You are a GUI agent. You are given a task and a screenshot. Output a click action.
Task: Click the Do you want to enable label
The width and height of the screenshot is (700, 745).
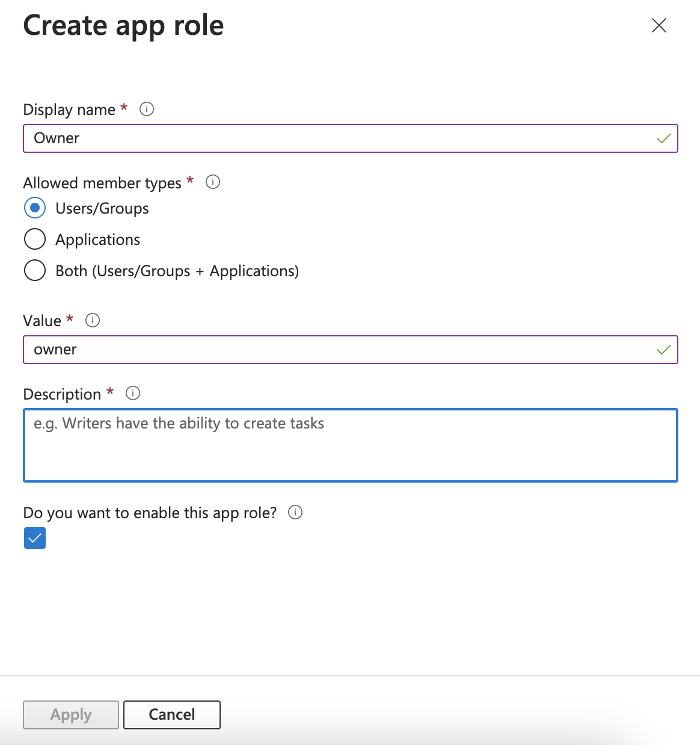(150, 513)
